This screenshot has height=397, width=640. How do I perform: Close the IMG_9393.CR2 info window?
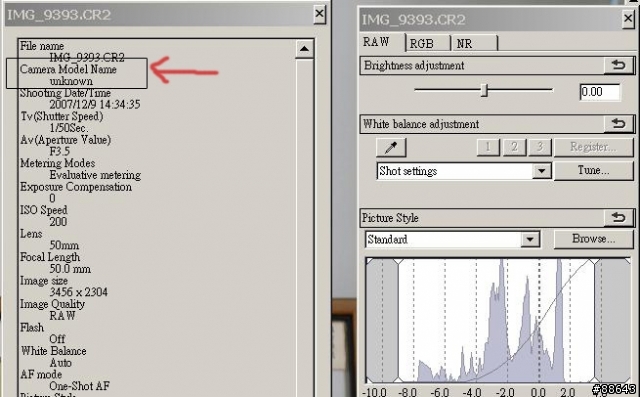point(319,14)
